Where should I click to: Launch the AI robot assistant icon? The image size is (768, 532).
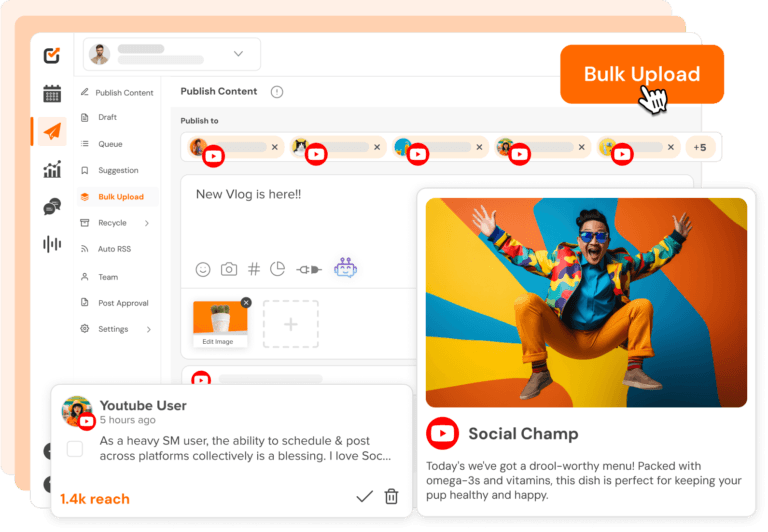[x=345, y=268]
